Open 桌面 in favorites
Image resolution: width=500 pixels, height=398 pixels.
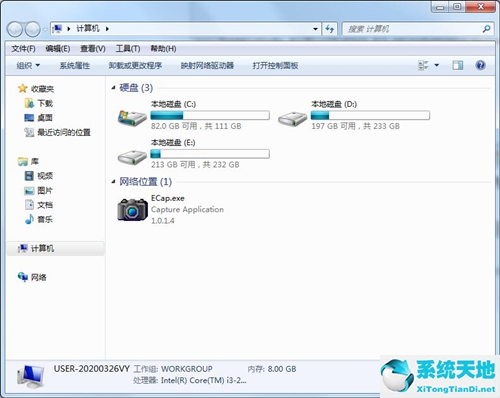point(45,118)
